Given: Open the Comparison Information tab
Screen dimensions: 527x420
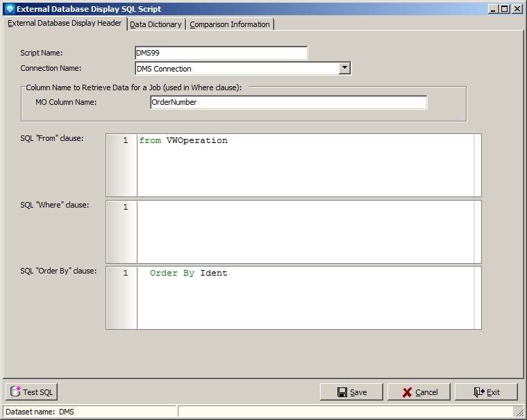Looking at the screenshot, I should point(229,24).
